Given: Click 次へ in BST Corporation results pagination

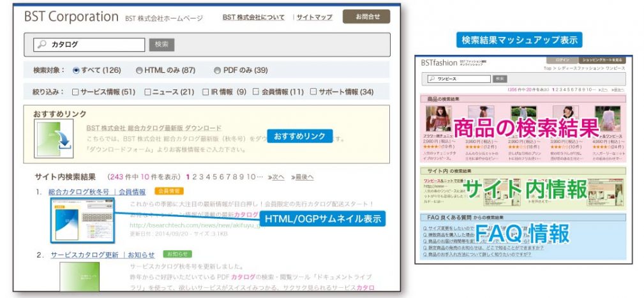Looking at the screenshot, I should [x=278, y=177].
